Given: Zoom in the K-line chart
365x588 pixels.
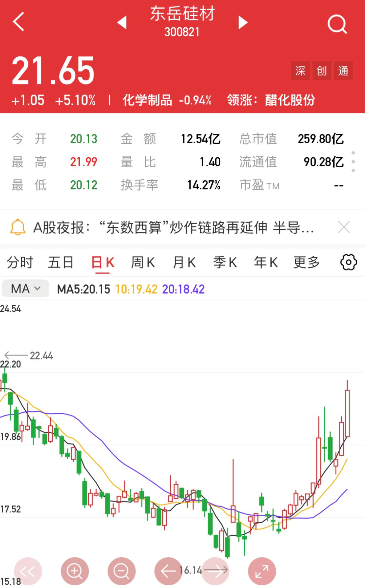Looking at the screenshot, I should tap(75, 571).
